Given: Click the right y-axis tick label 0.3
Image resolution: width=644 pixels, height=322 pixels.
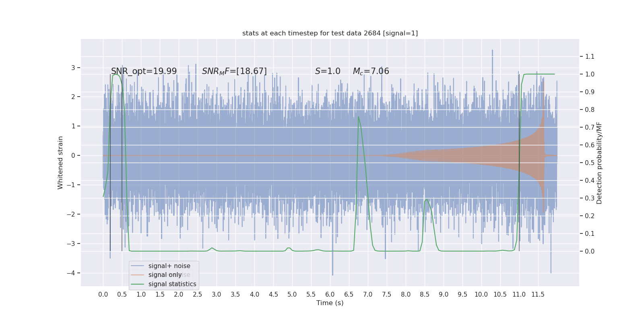Looking at the screenshot, I should coord(590,198).
